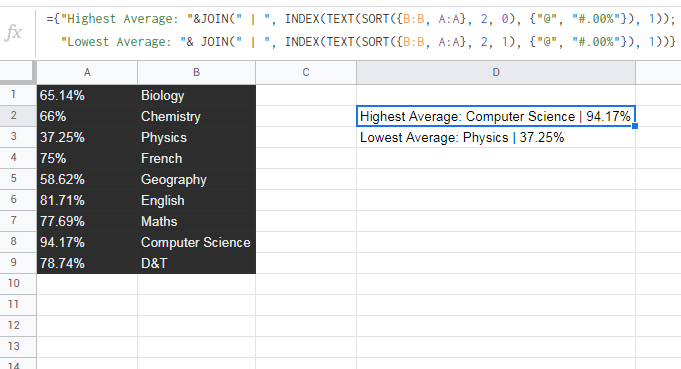681x369 pixels.
Task: Select the Physics cell in column B
Action: pos(197,137)
